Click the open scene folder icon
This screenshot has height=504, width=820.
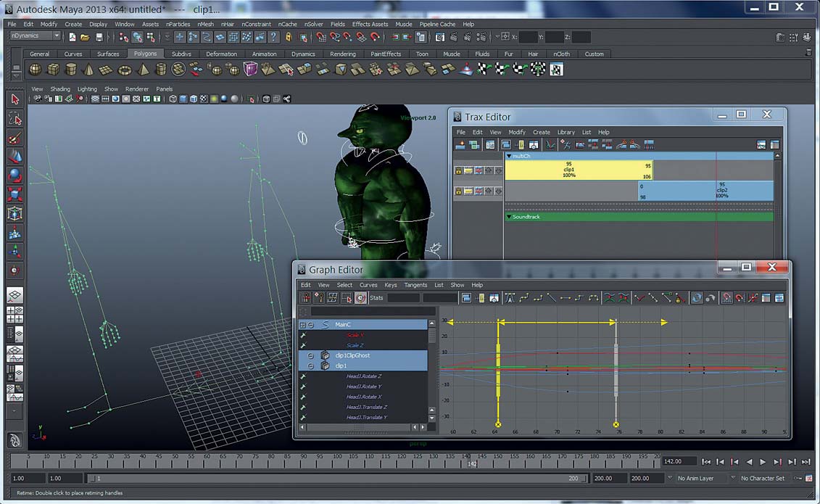(x=85, y=37)
